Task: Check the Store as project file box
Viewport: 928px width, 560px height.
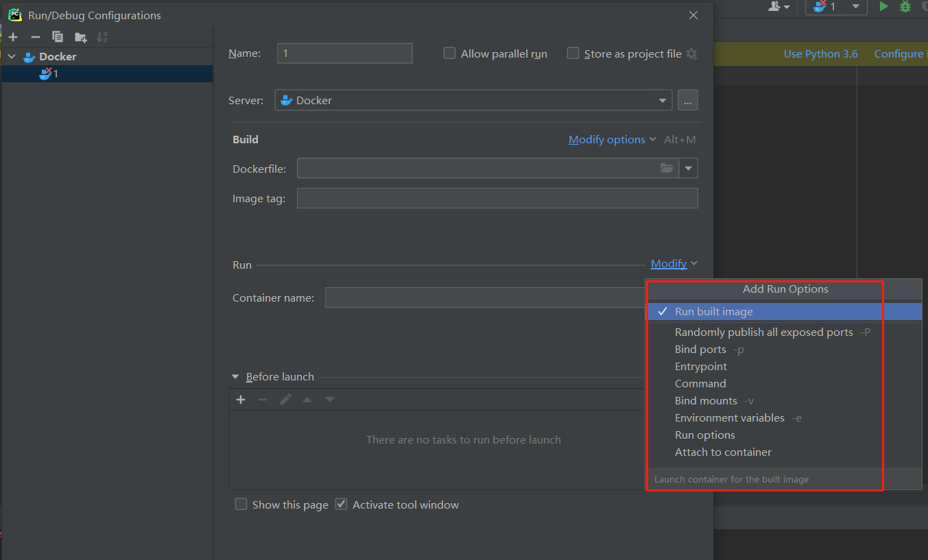Action: (x=573, y=53)
